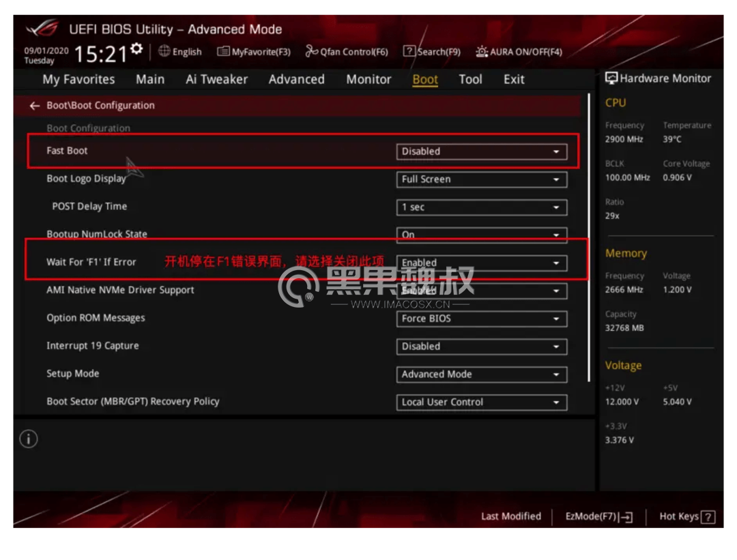
Task: Click the 32768 MB memory capacity value
Action: click(624, 328)
